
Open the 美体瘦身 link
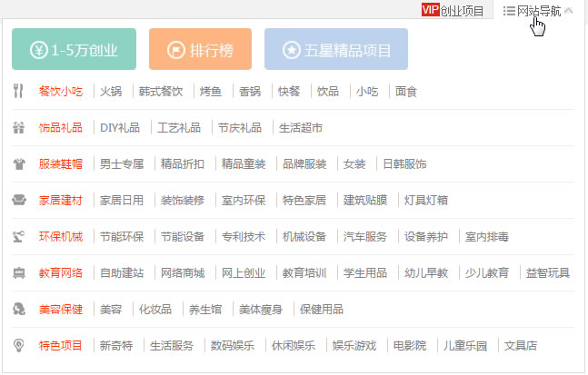[261, 309]
